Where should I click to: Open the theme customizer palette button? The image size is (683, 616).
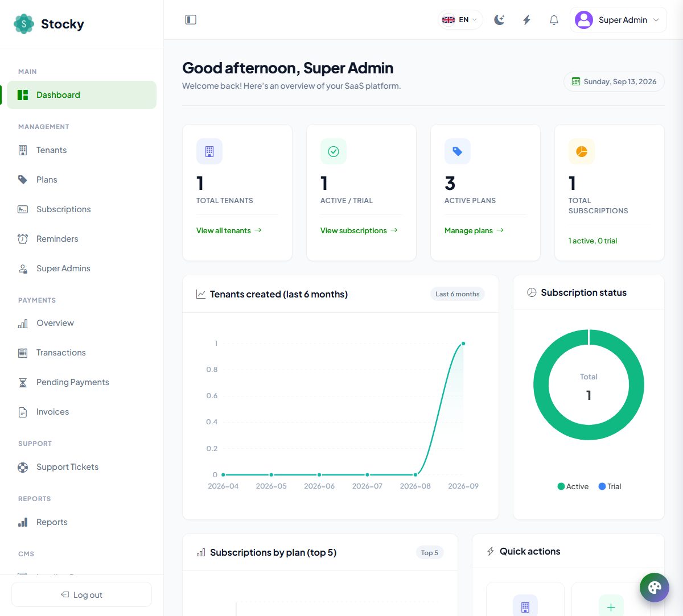coord(655,588)
